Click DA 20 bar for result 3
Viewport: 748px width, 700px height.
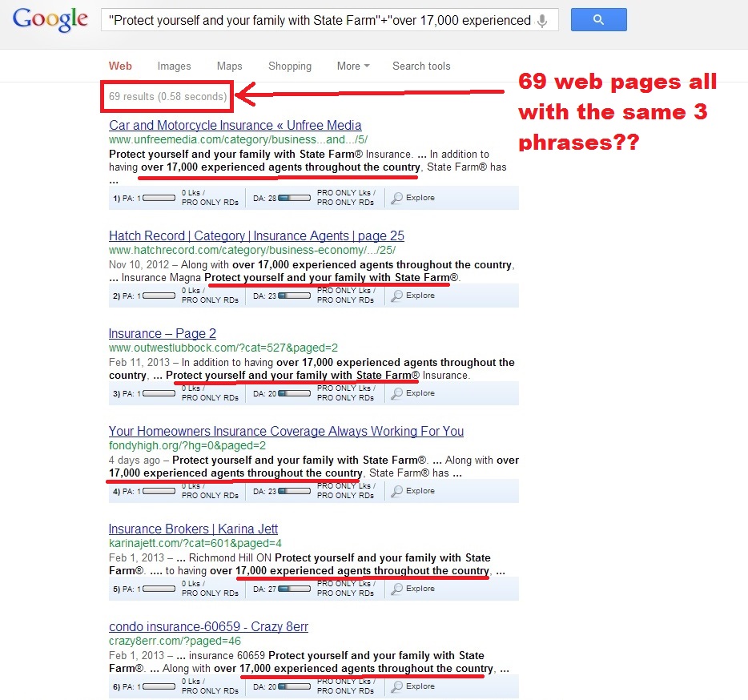pos(295,394)
